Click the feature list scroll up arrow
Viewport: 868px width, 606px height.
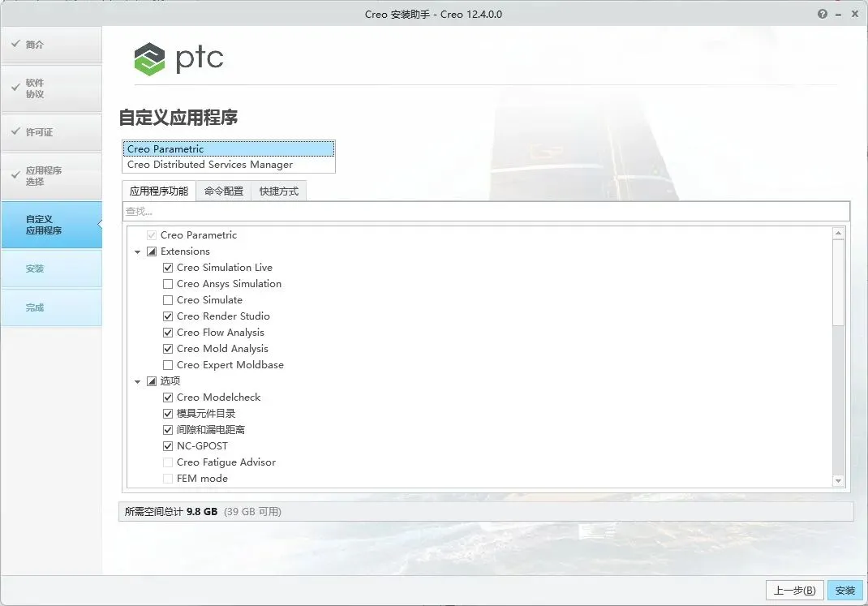click(838, 233)
